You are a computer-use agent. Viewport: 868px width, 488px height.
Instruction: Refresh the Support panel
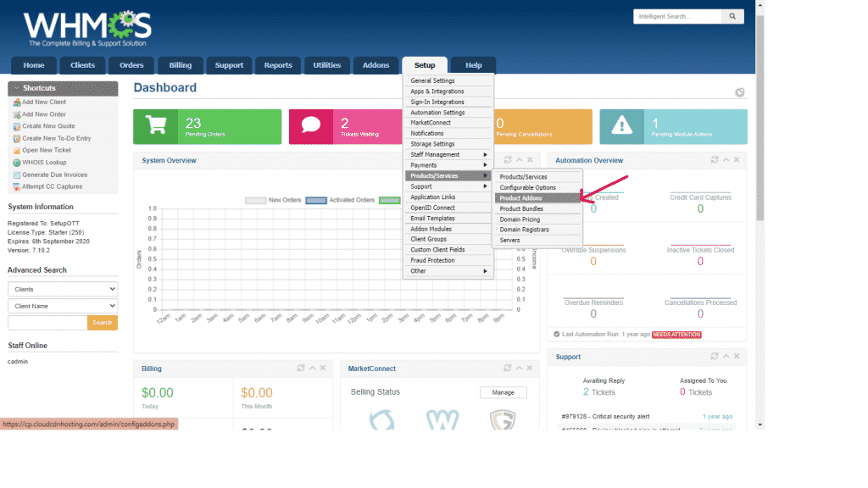715,357
